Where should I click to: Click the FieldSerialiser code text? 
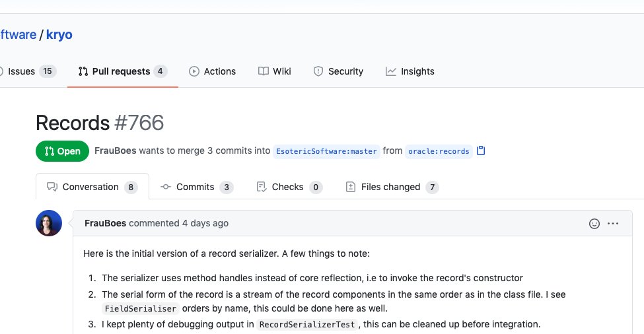pos(141,308)
